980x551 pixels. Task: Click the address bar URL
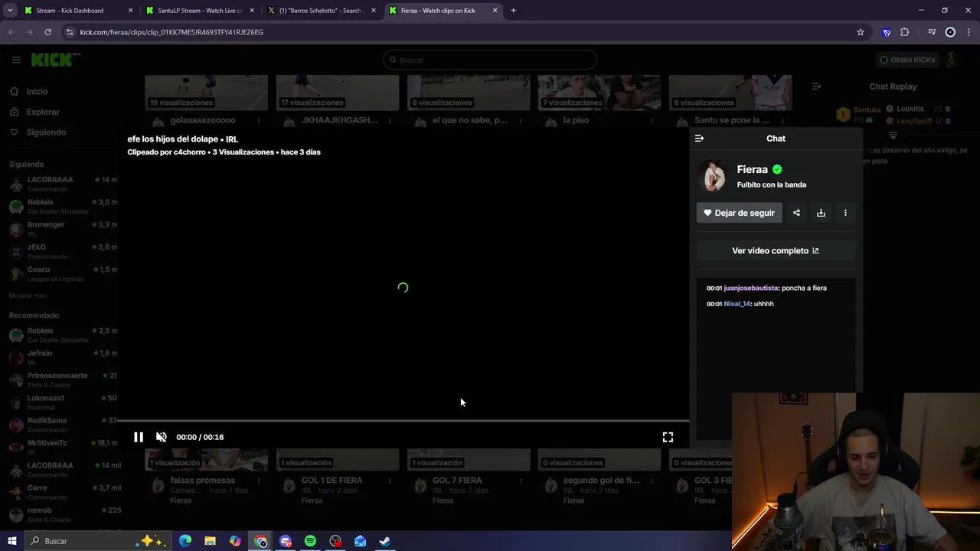171,32
